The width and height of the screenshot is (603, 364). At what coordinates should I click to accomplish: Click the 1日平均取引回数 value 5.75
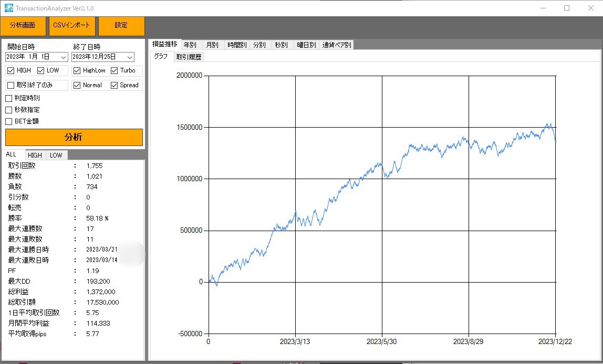tap(92, 313)
